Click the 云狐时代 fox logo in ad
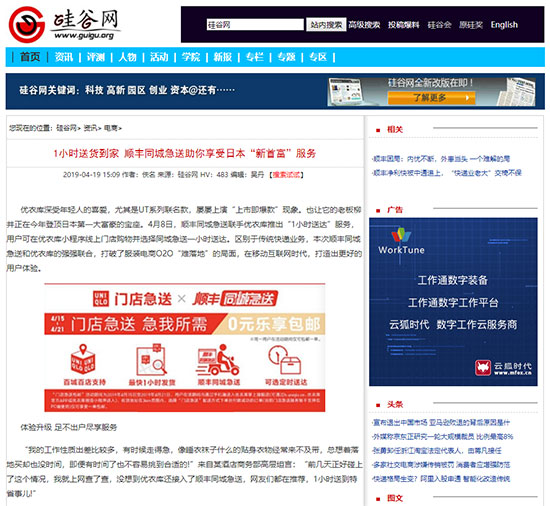 (483, 367)
